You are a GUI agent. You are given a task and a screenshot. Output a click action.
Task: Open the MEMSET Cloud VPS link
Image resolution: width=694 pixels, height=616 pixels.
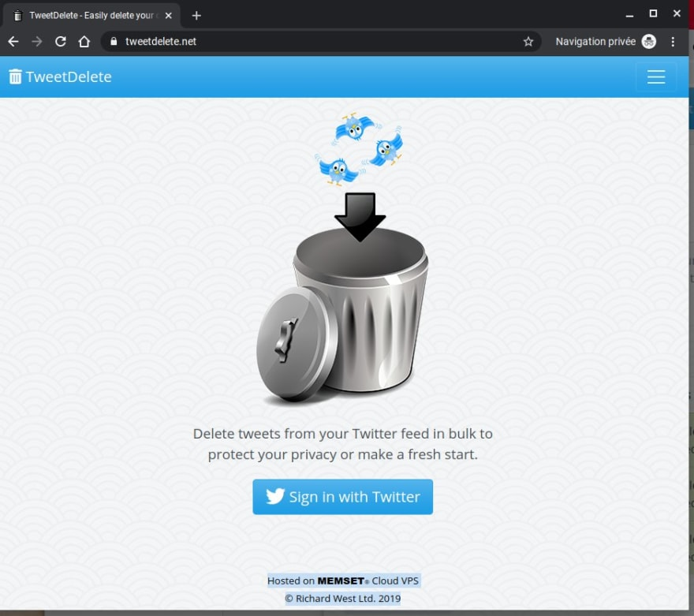343,581
